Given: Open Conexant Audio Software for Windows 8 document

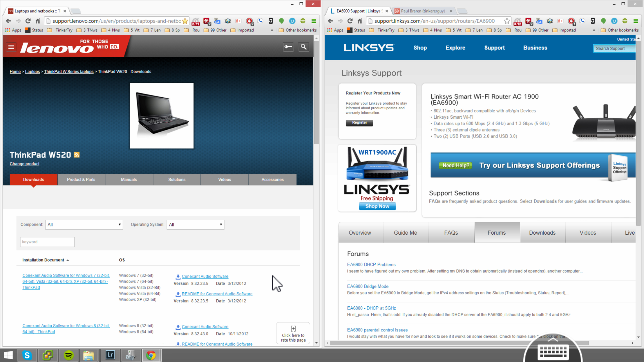Looking at the screenshot, I should 66,329.
